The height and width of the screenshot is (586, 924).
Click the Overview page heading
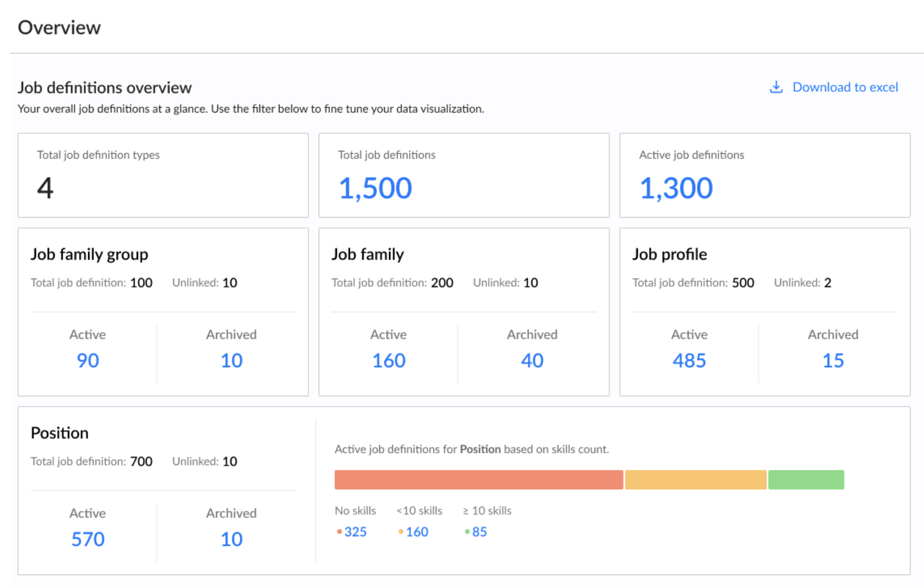pos(59,27)
